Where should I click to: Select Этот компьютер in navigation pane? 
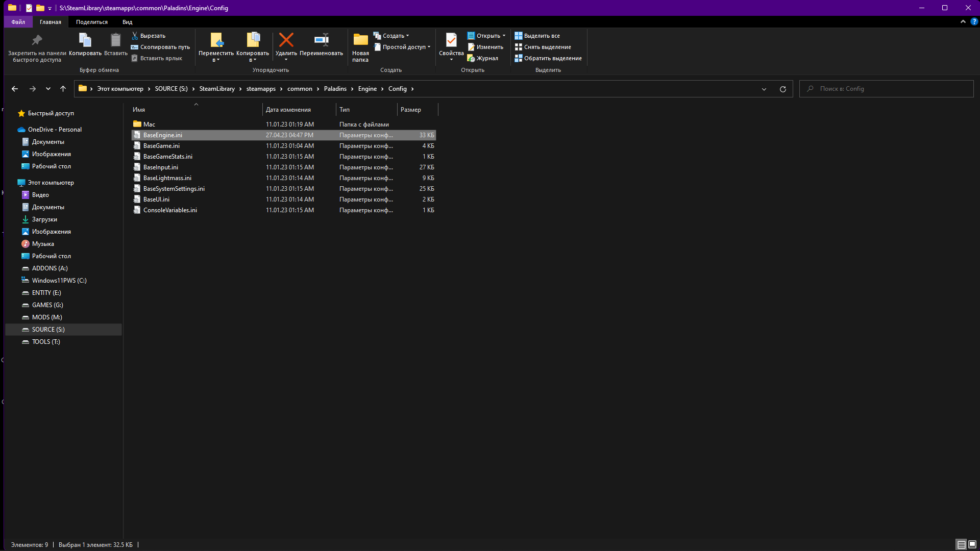[51, 183]
